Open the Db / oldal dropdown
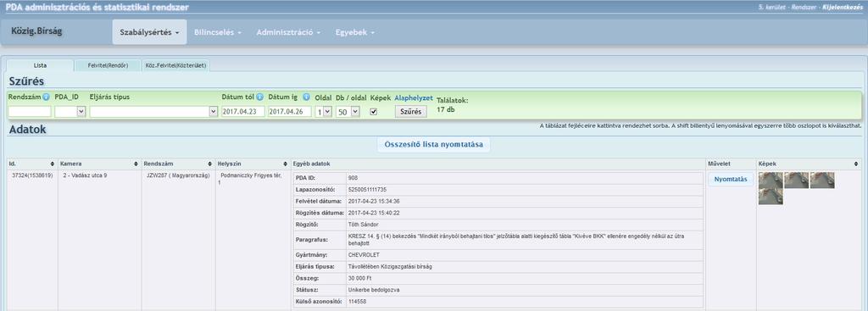This screenshot has height=311, width=868. [x=348, y=112]
